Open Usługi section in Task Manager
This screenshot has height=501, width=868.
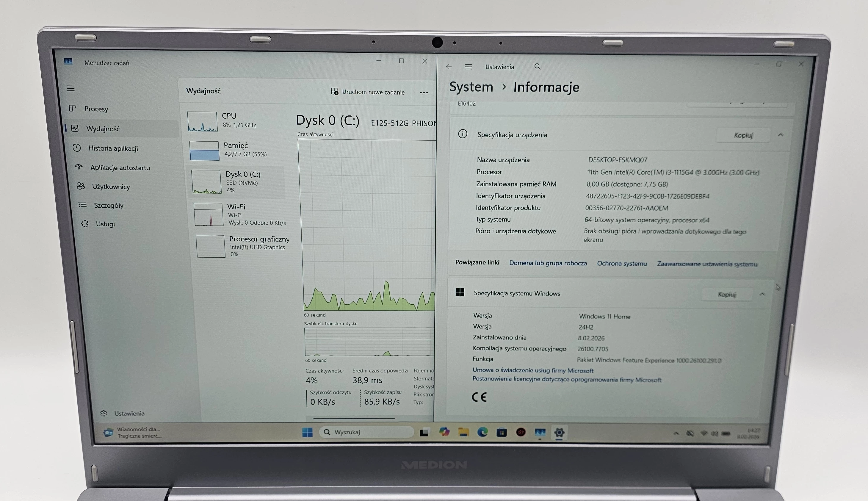(105, 224)
